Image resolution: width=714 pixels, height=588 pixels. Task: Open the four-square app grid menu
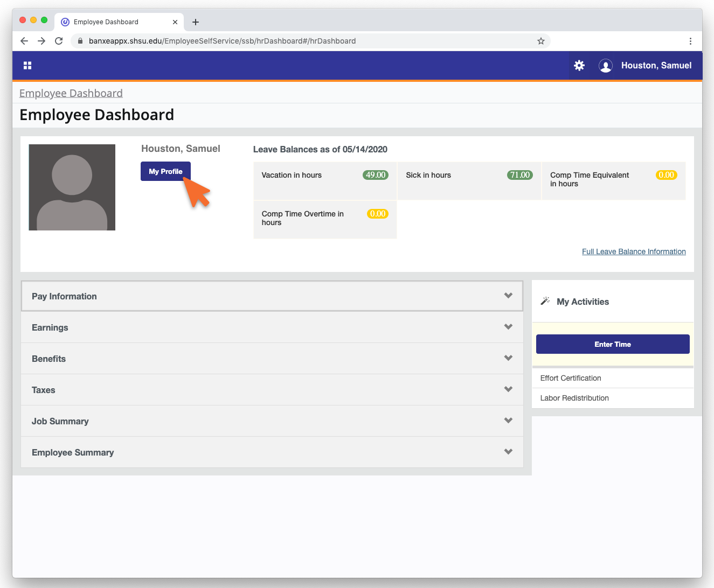(27, 66)
